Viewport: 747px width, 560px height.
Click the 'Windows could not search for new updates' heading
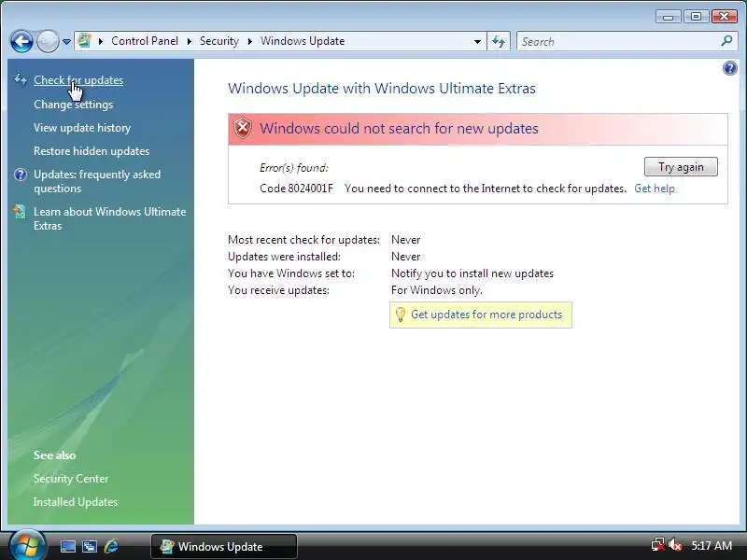399,128
